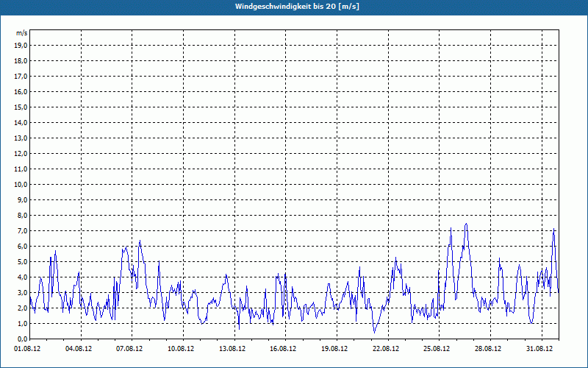Click the 6,0 y-axis value
This screenshot has width=588, height=368.
click(x=22, y=246)
